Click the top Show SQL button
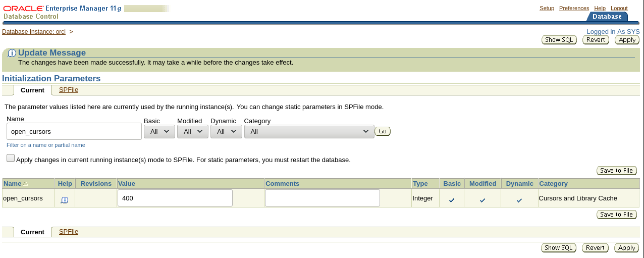Screen dimensions: 644x258 (559, 40)
